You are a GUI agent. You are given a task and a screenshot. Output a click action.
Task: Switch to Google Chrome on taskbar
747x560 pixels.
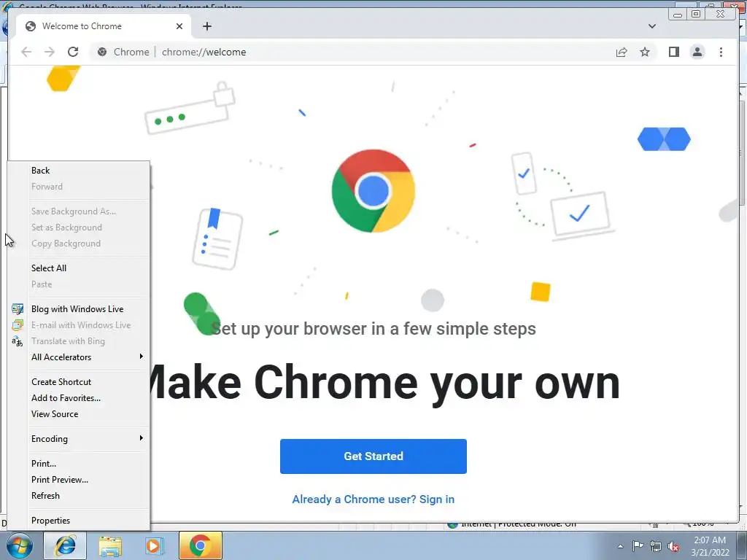click(201, 545)
